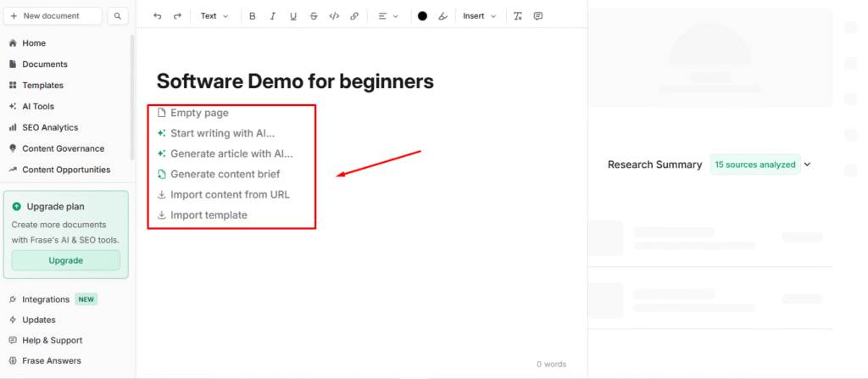Image resolution: width=868 pixels, height=379 pixels.
Task: Click the redo arrow in toolbar
Action: [x=177, y=16]
